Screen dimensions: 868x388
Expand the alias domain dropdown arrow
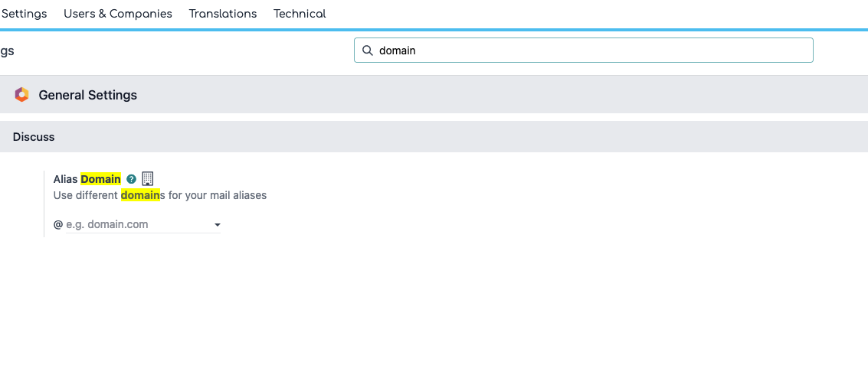pyautogui.click(x=218, y=225)
